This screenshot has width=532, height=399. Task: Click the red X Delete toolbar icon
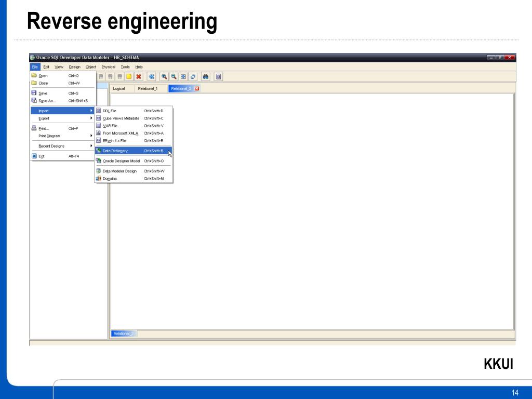(138, 77)
